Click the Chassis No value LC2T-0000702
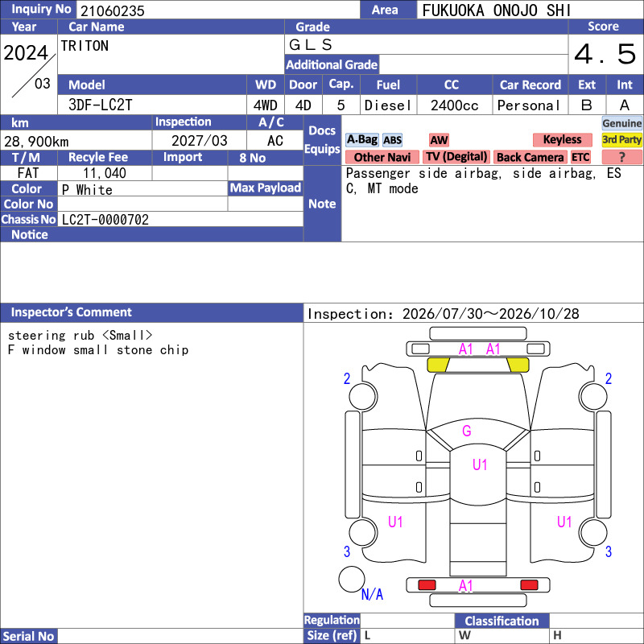 pos(105,220)
